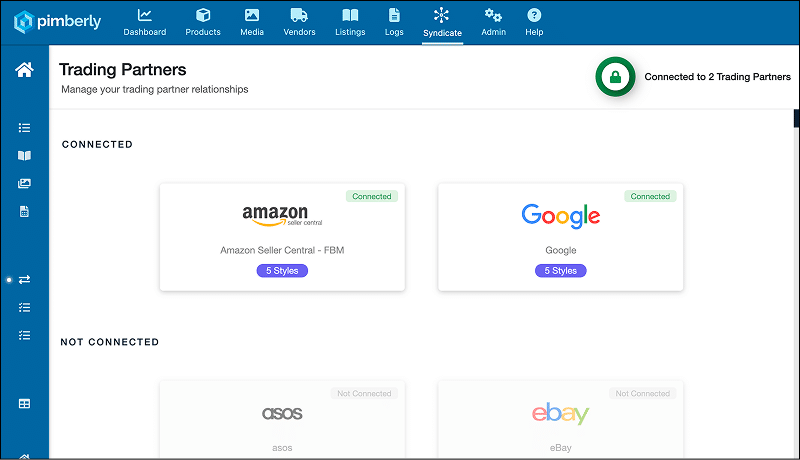The width and height of the screenshot is (800, 460).
Task: Click 'Connected to 2 Trading Partners' text
Action: [717, 76]
